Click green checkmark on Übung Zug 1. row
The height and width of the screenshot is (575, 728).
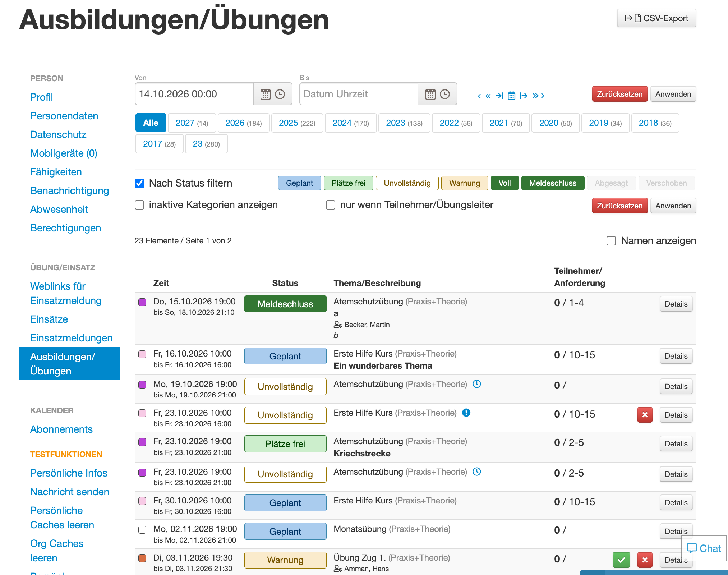coord(621,560)
